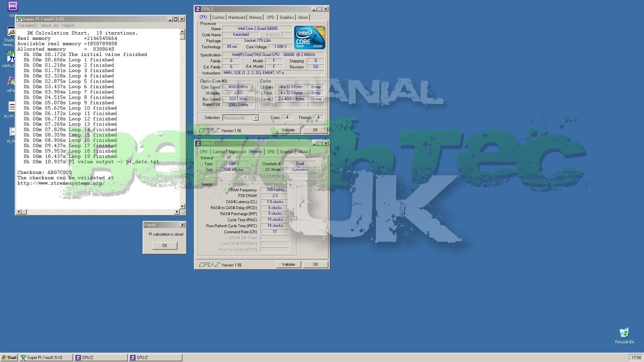Click the Multiplier value x 9.0
This screenshot has height=362, width=644.
(x=238, y=93)
